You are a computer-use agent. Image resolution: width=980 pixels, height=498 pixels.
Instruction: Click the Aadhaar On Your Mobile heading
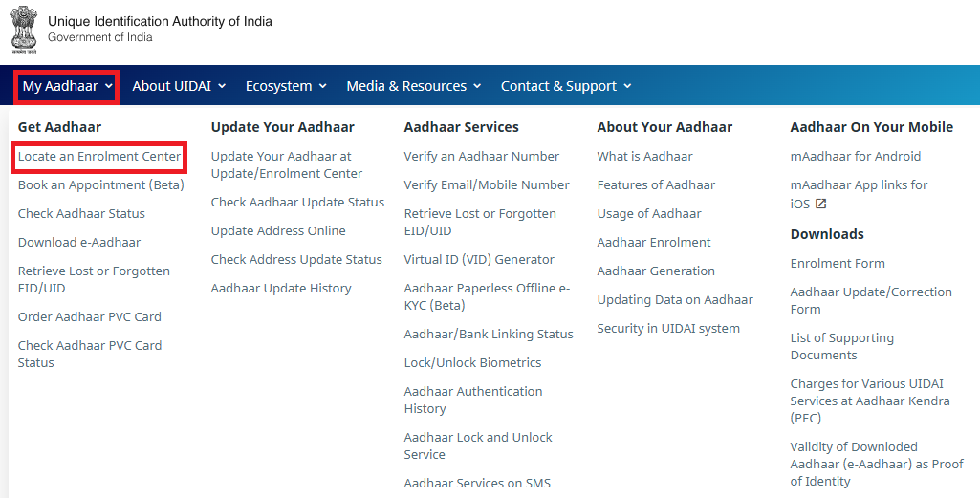(x=871, y=127)
